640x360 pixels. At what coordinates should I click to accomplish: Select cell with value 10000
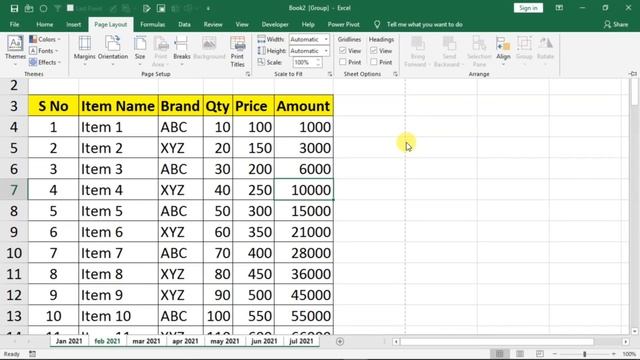304,190
